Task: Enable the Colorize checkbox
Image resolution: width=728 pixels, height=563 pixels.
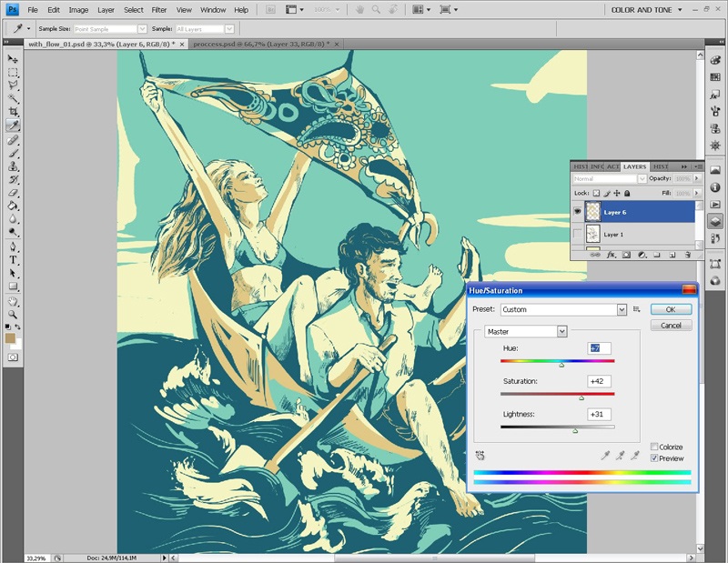Action: click(x=654, y=447)
